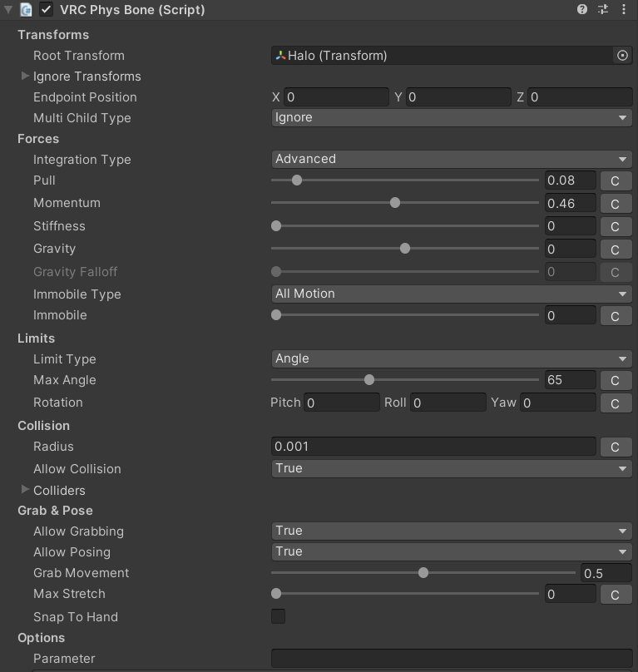Click the VRC Phys Bone script icon
638x672 pixels.
pos(26,9)
